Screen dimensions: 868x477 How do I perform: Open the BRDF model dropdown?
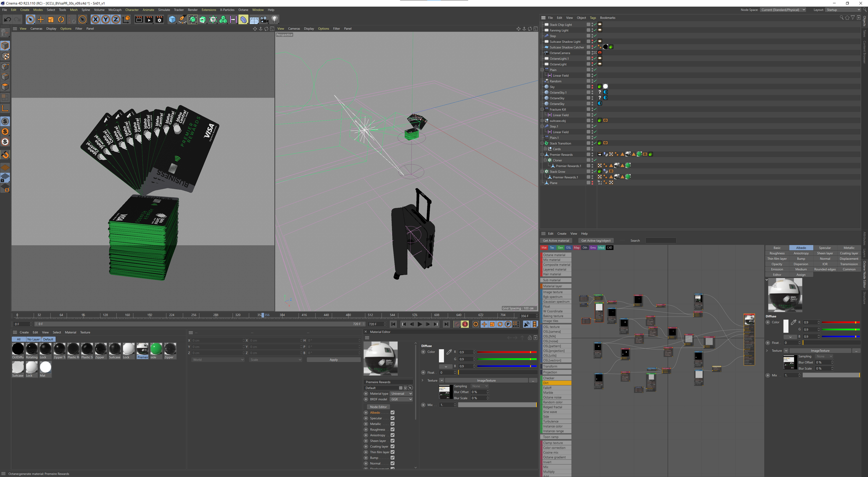[x=401, y=399]
